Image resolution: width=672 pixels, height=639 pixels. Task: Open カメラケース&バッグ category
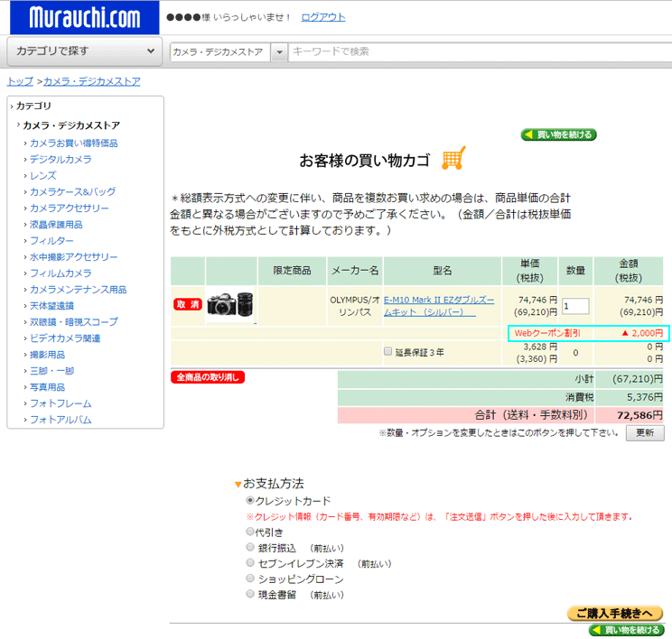pos(72,192)
